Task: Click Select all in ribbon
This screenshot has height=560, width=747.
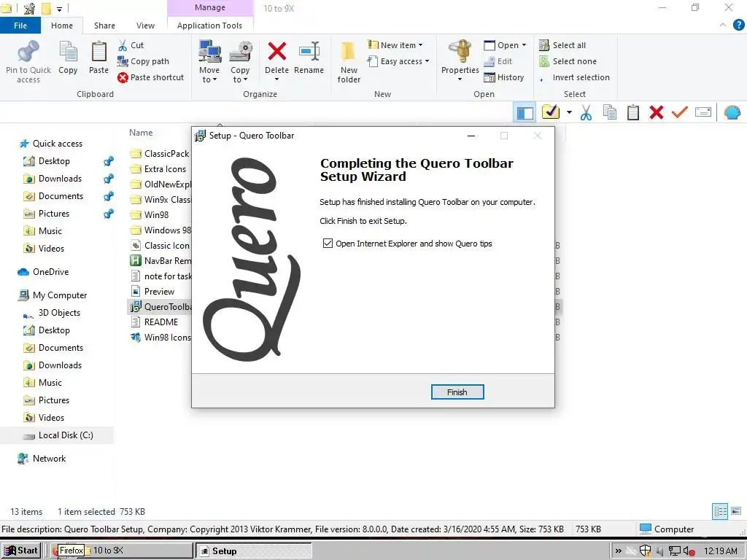Action: click(x=562, y=45)
